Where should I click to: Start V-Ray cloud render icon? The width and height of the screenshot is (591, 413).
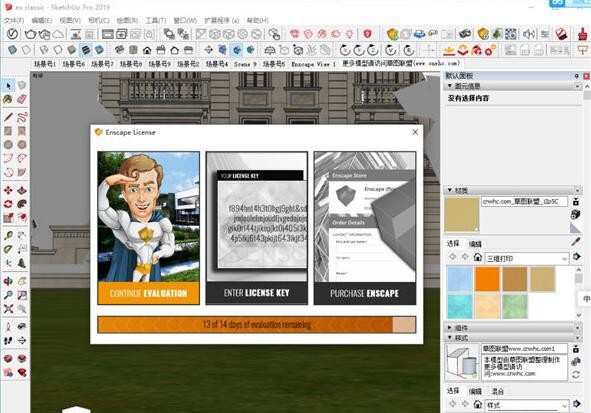pyautogui.click(x=58, y=34)
